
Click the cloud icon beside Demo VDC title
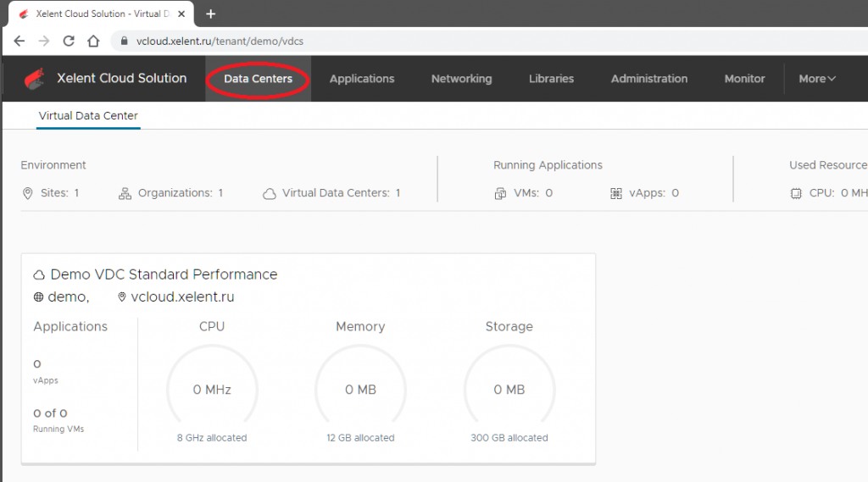(39, 275)
